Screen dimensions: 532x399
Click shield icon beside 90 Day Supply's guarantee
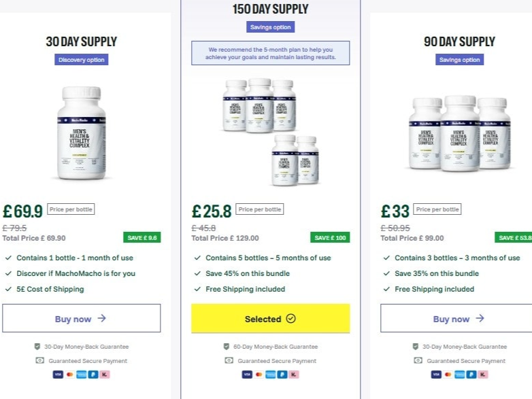click(x=416, y=347)
